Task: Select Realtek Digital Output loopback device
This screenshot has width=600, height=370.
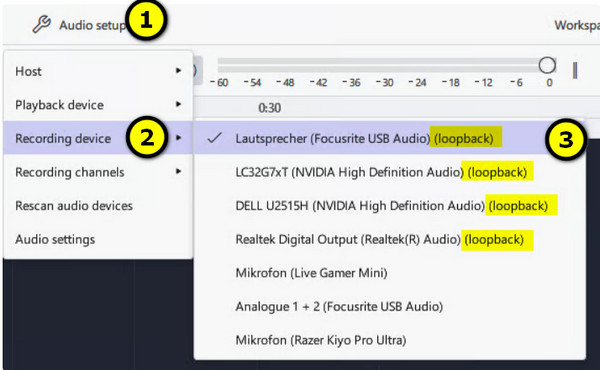Action: [x=390, y=239]
